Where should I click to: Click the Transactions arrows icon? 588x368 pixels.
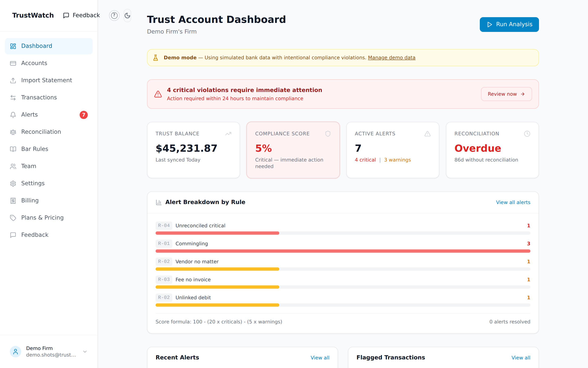[x=13, y=98]
